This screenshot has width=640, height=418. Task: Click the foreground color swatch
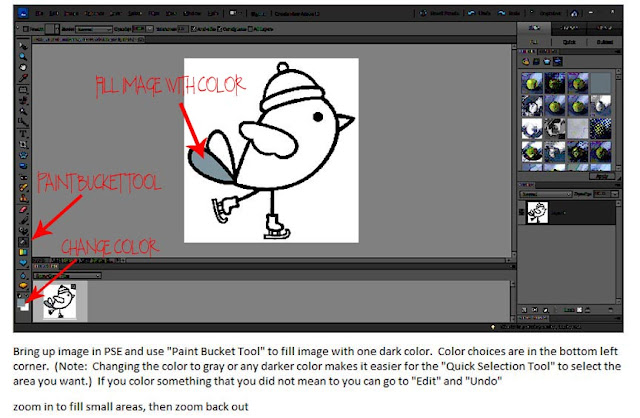[x=21, y=302]
